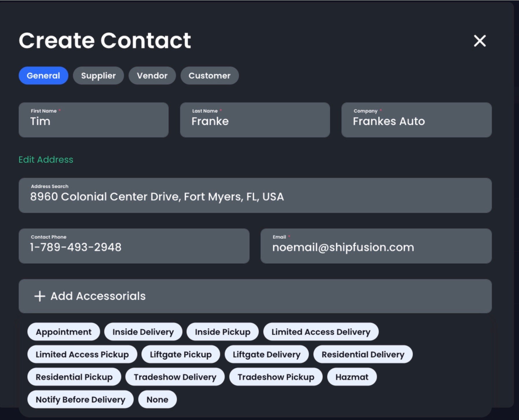Click the Edit Address link
The image size is (519, 420).
click(46, 159)
